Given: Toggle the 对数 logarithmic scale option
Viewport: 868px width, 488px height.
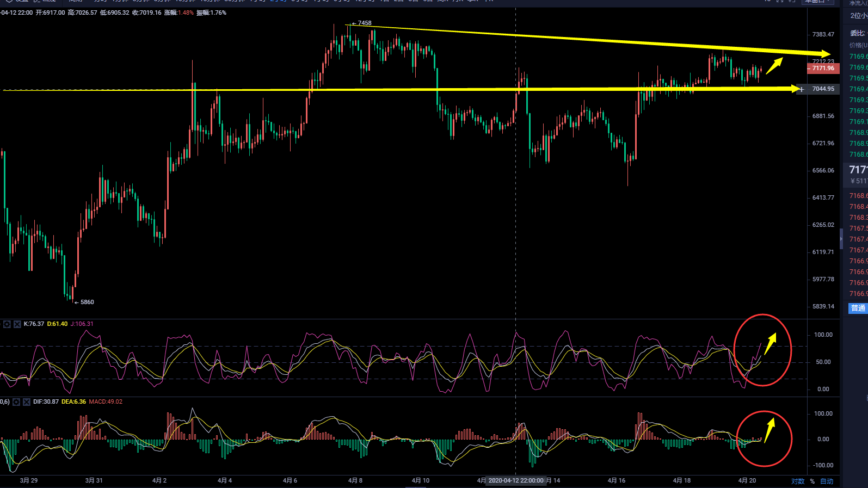Looking at the screenshot, I should (797, 481).
